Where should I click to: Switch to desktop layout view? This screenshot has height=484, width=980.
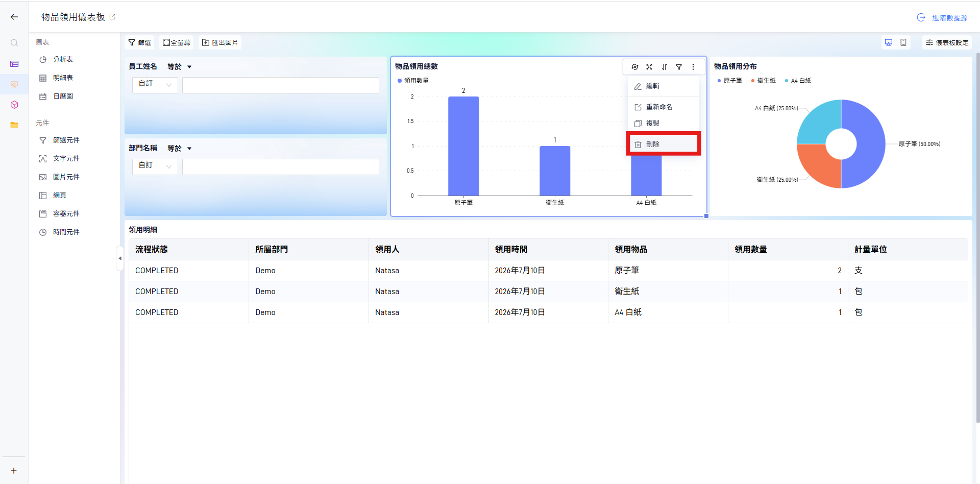click(x=889, y=42)
